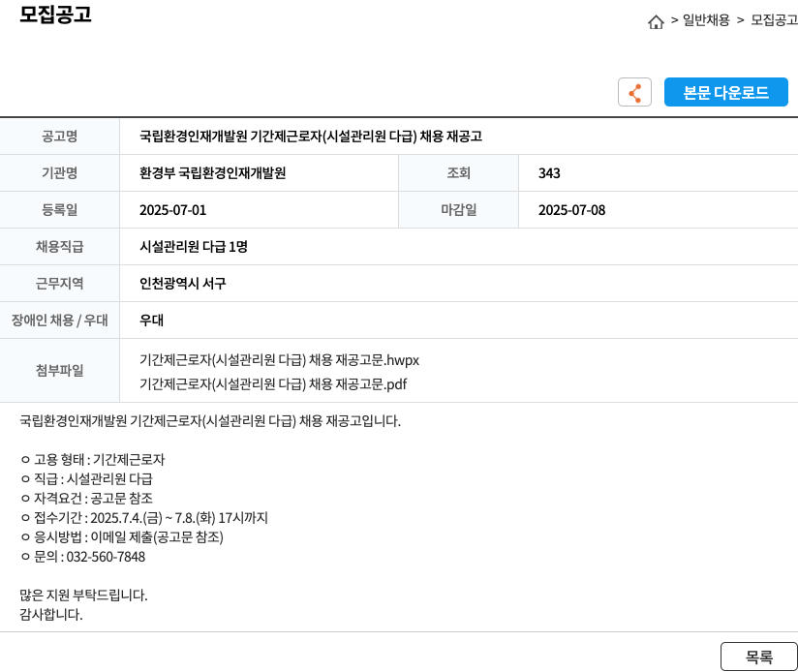Select the announcement title 국립환경인재개발원 기간제근로자 채용 재공고
Viewport: 798px width, 672px height.
pyautogui.click(x=311, y=137)
